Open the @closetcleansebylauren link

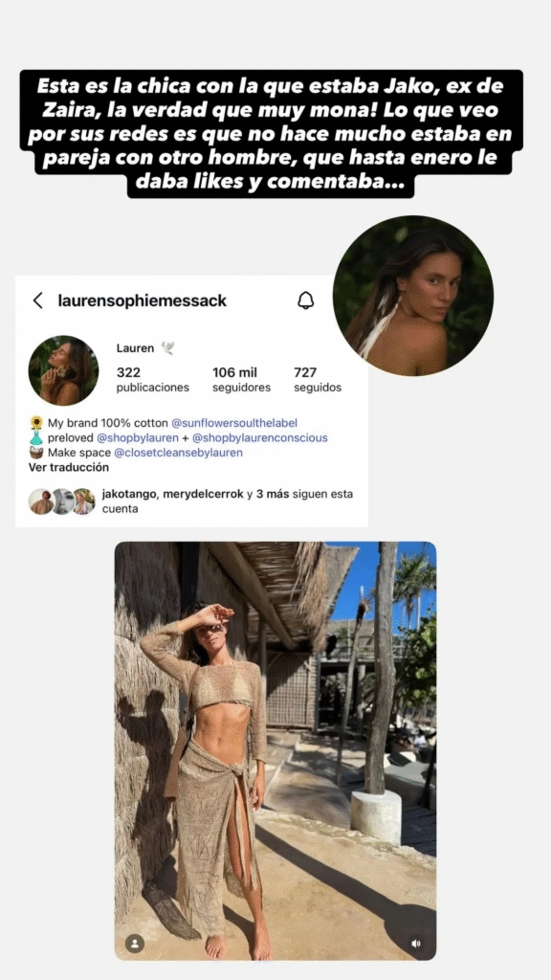pyautogui.click(x=178, y=452)
